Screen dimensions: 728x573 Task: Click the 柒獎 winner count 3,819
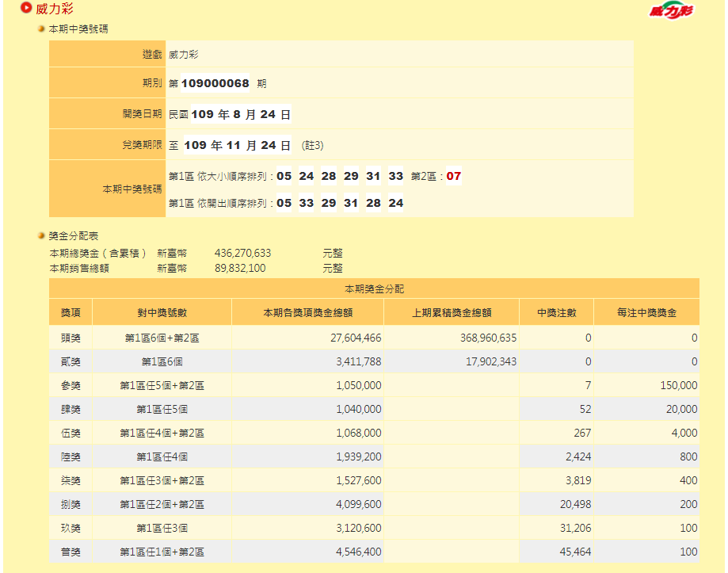[x=578, y=480]
